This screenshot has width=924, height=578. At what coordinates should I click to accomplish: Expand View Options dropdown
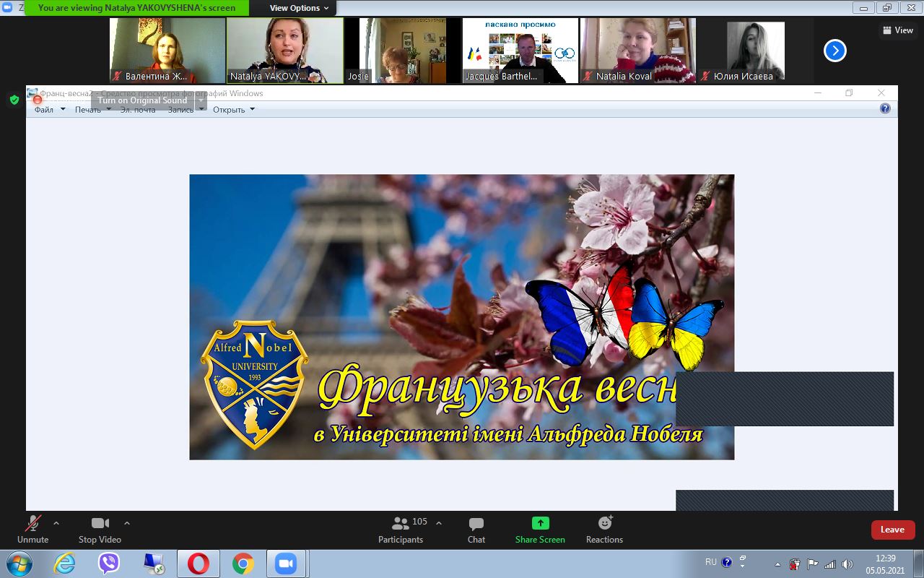coord(300,8)
